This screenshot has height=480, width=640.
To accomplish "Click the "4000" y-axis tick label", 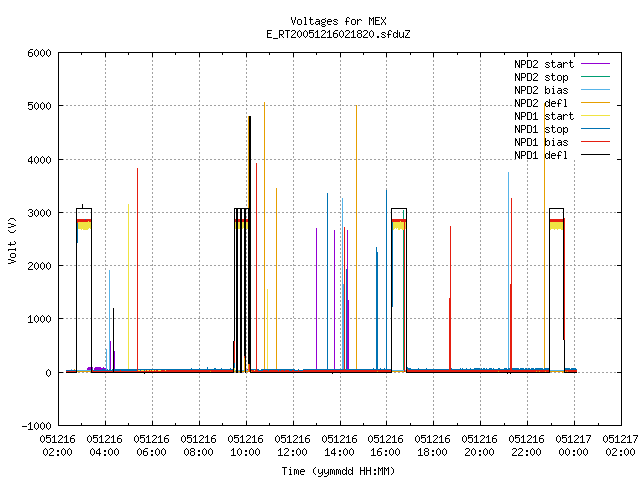I will point(40,160).
